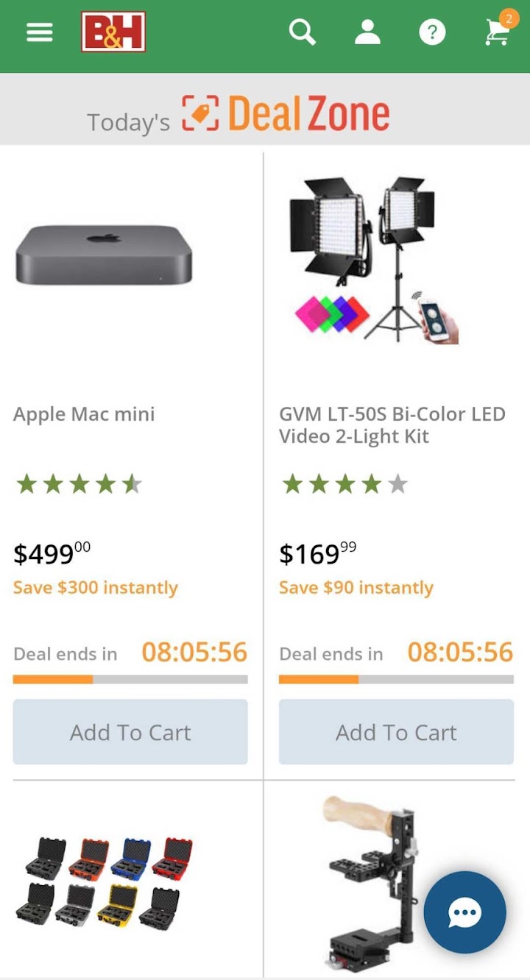Open the shopping cart
Image resolution: width=530 pixels, height=980 pixels.
tap(498, 32)
